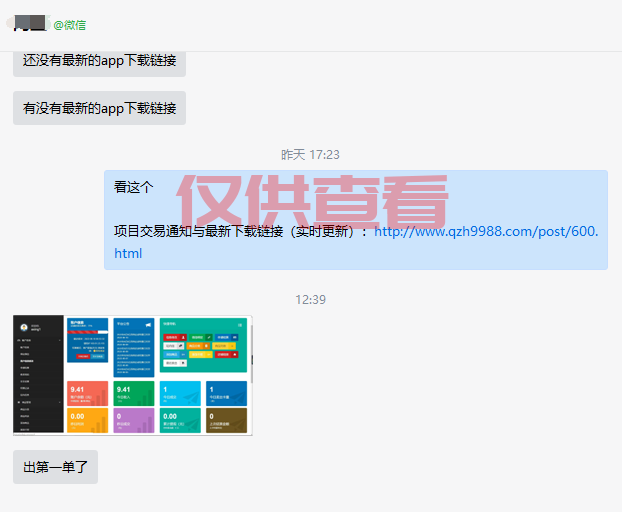The height and width of the screenshot is (512, 622).
Task: Click the "出第一单了" message bubble
Action: [55, 467]
